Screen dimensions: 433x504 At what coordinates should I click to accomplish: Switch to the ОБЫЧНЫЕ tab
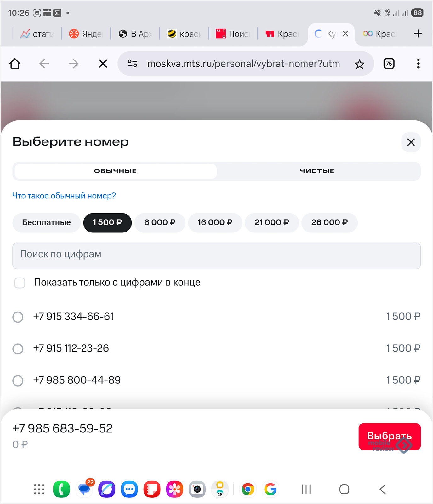[116, 171]
